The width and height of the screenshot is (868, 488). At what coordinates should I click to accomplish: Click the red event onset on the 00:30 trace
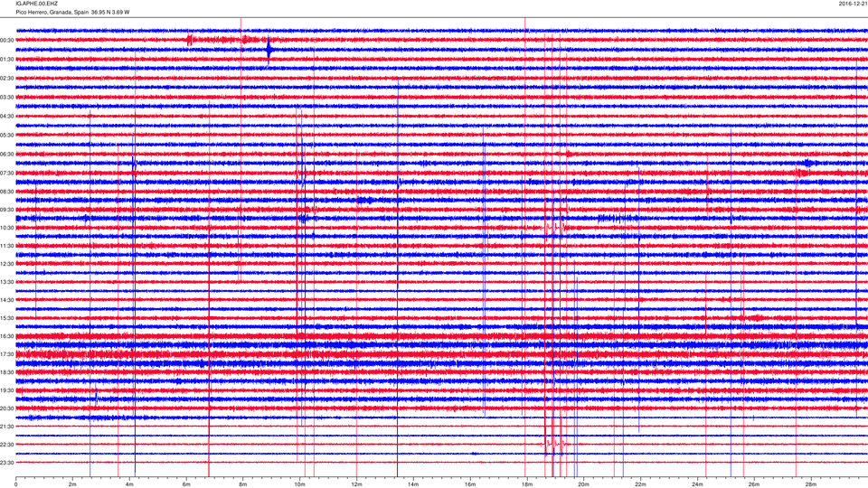tap(190, 40)
